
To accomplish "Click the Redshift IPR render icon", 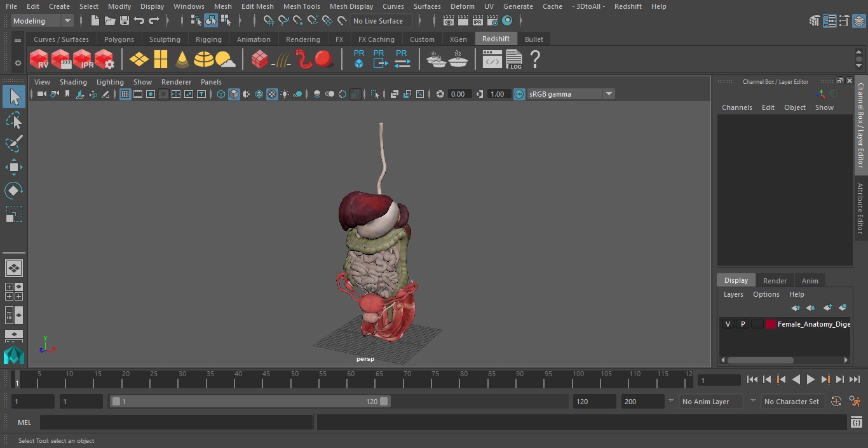I will click(x=83, y=60).
